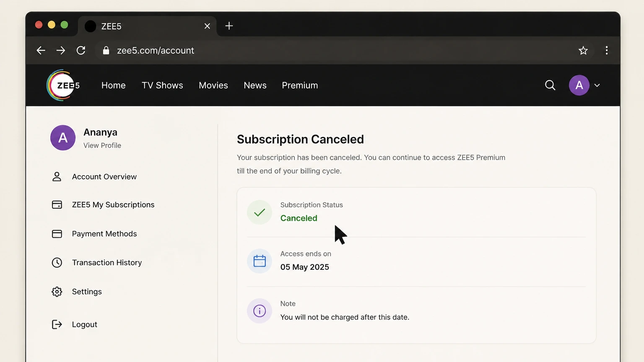
Task: Click the Access ends on label
Action: click(306, 254)
